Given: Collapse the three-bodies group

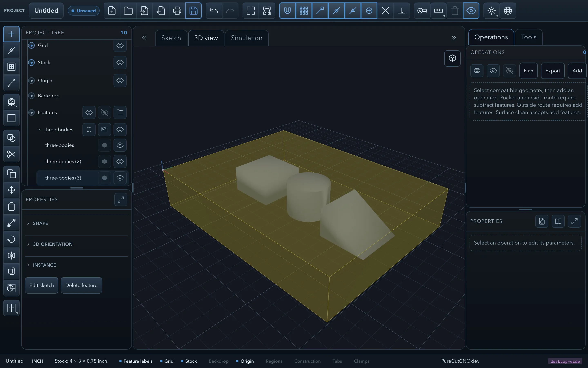Looking at the screenshot, I should 39,130.
